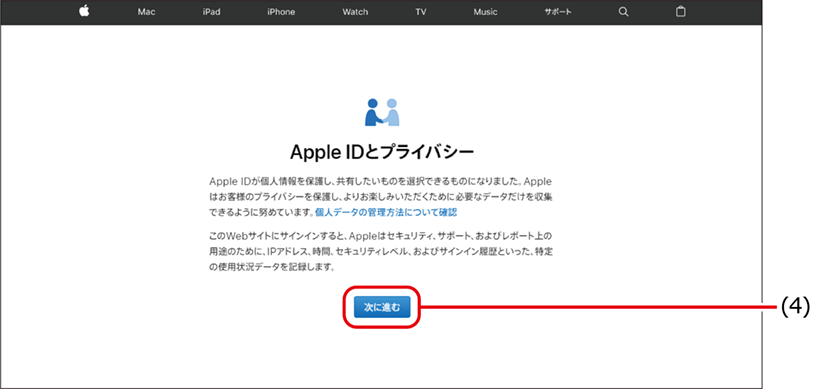Go to the iPad section
The height and width of the screenshot is (389, 813).
click(x=212, y=12)
